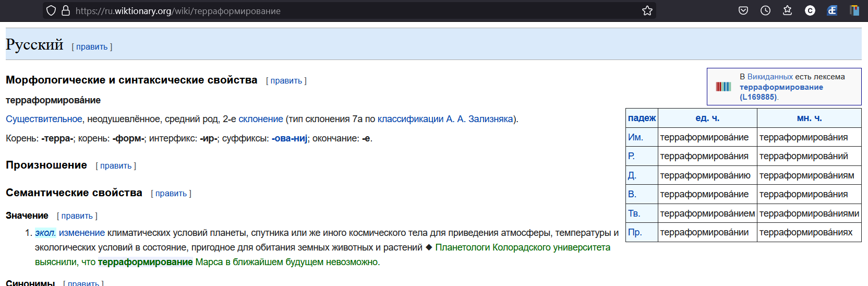This screenshot has height=286, width=868.
Task: Click the site security padlock icon
Action: [x=66, y=10]
